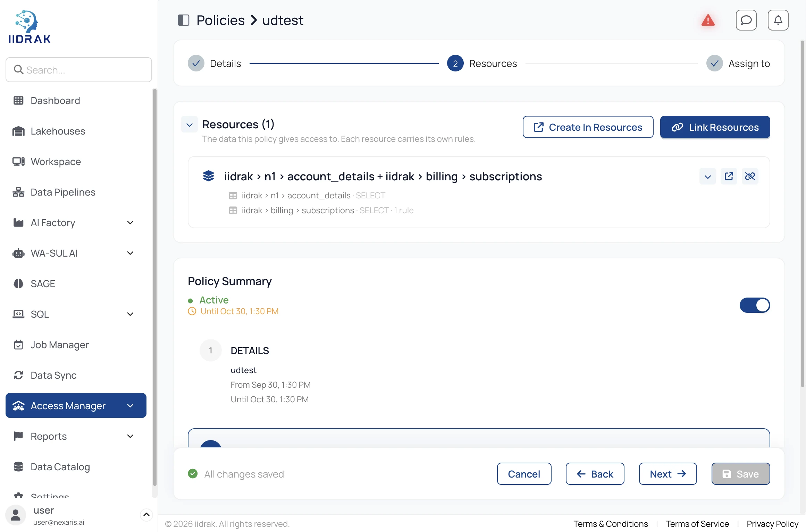The image size is (806, 532).
Task: Click the Data Catalog database icon
Action: (18, 467)
